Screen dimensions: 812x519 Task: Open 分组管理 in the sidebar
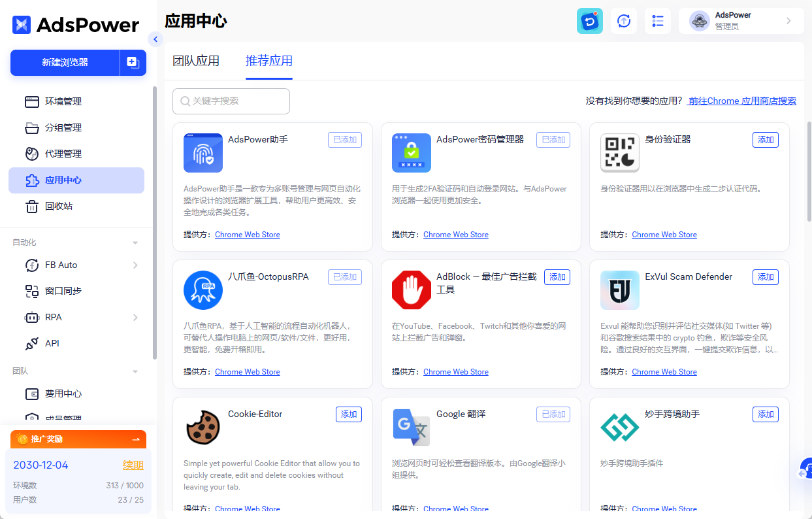(76, 127)
